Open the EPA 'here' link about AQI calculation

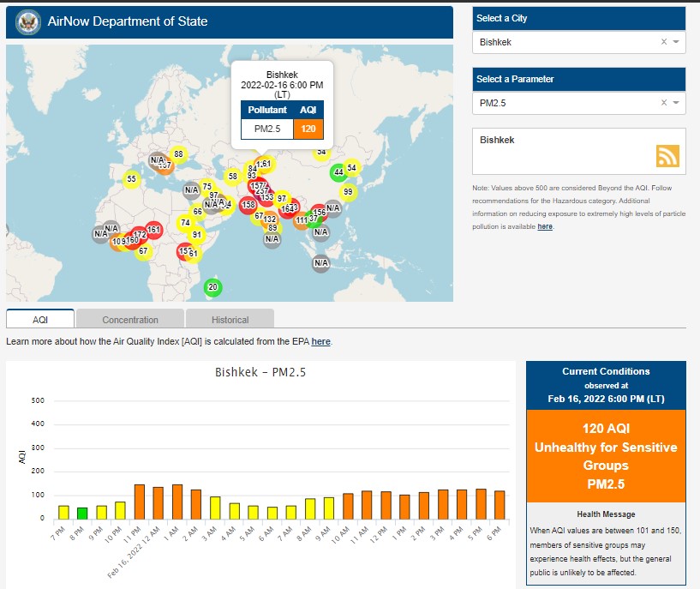[x=320, y=341]
